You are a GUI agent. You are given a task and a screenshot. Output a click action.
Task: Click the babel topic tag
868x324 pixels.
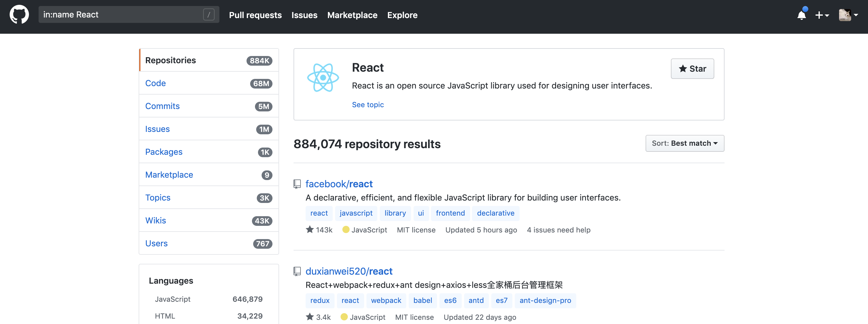click(x=423, y=301)
